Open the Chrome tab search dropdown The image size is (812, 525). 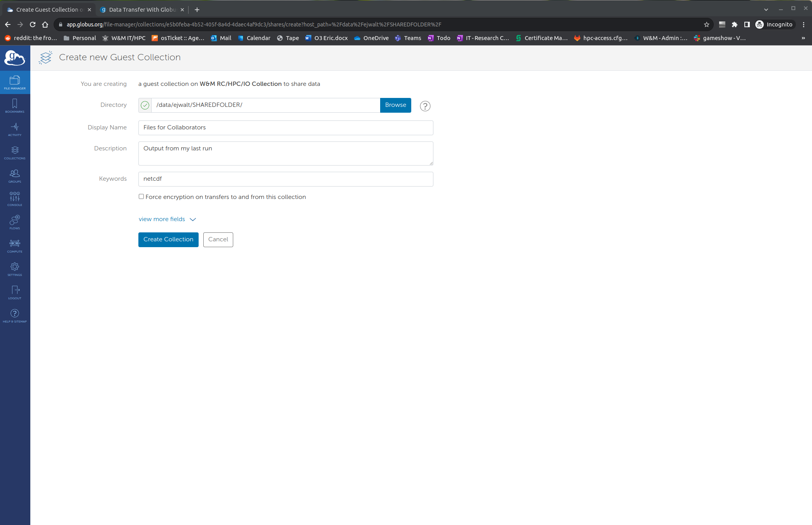pos(766,9)
